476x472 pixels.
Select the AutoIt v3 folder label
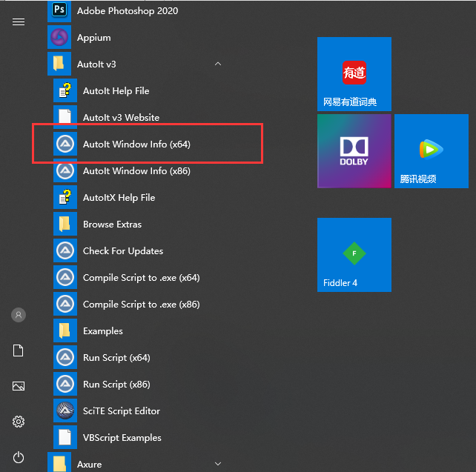click(x=96, y=64)
